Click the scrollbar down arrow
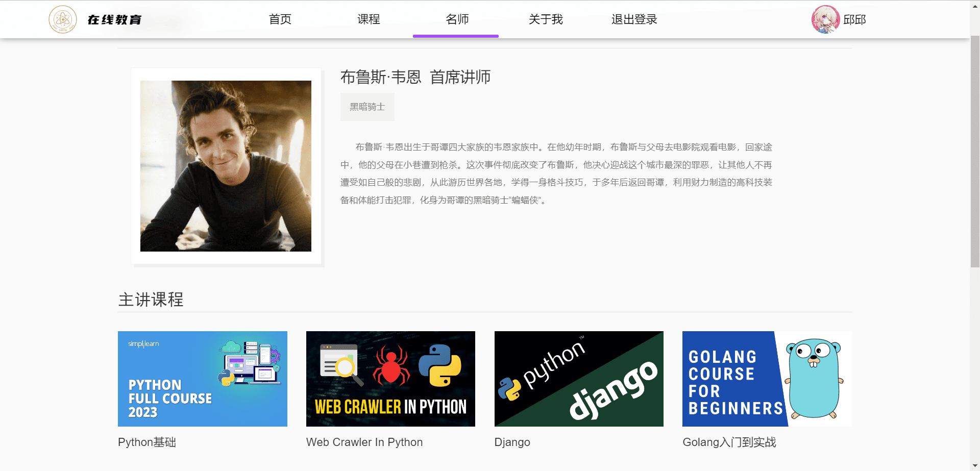 pyautogui.click(x=975, y=466)
